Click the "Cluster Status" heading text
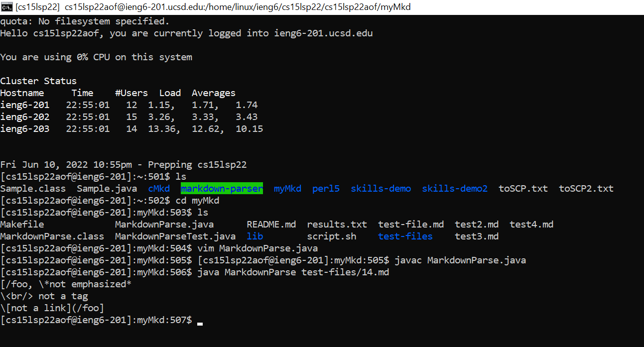The width and height of the screenshot is (644, 347). point(38,81)
